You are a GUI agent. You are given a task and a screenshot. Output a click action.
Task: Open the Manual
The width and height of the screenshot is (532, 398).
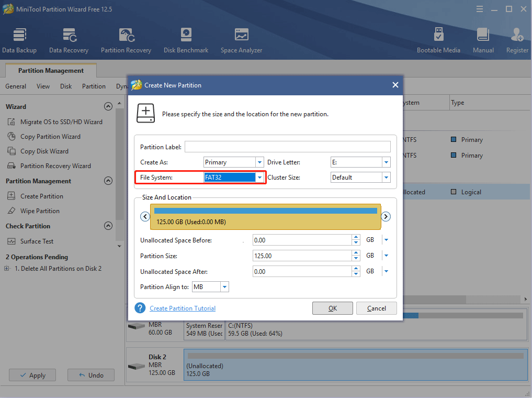click(483, 40)
